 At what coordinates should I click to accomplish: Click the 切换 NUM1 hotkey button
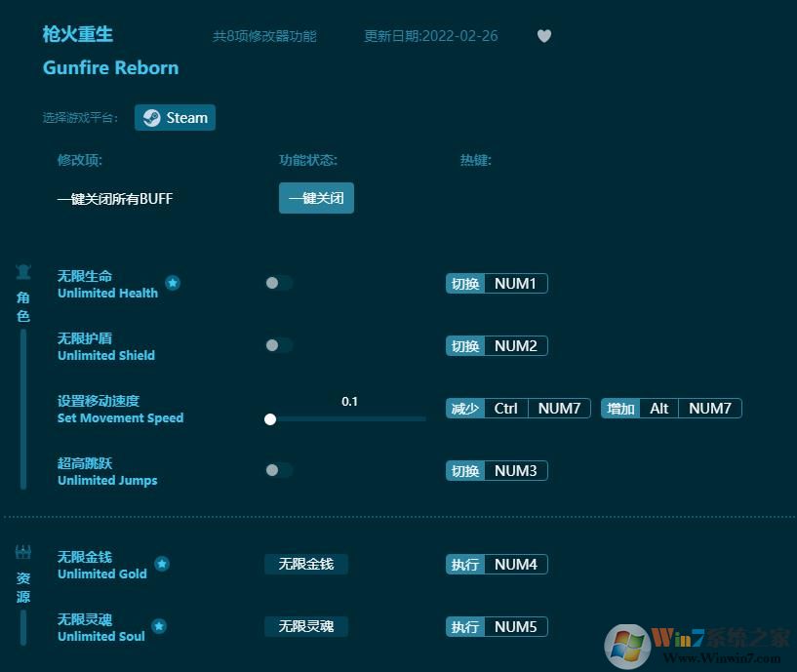coord(497,283)
